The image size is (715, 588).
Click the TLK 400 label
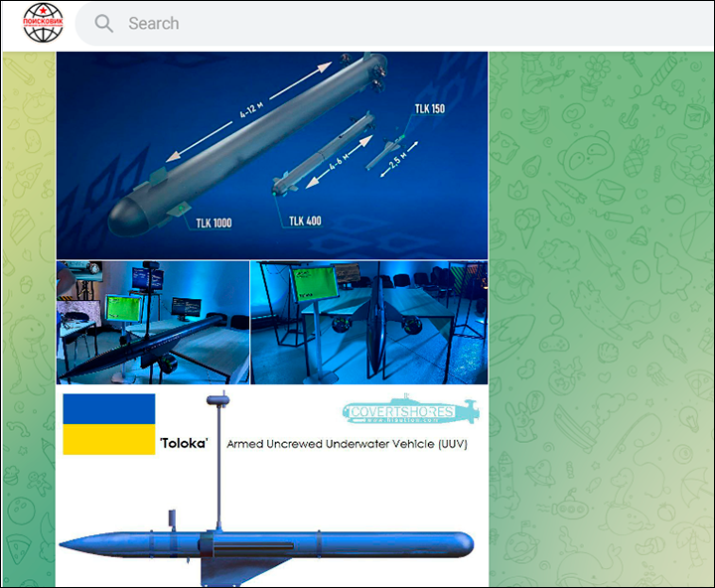tap(305, 220)
